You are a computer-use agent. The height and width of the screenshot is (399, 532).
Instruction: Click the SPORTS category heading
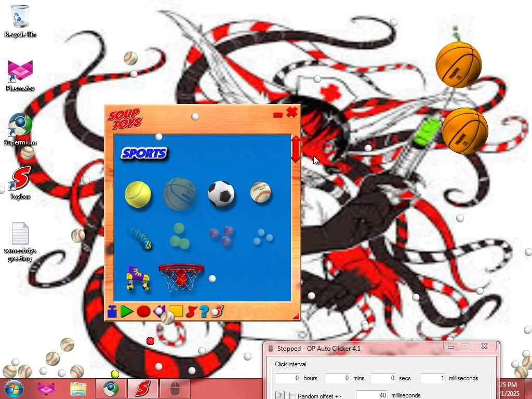point(144,153)
